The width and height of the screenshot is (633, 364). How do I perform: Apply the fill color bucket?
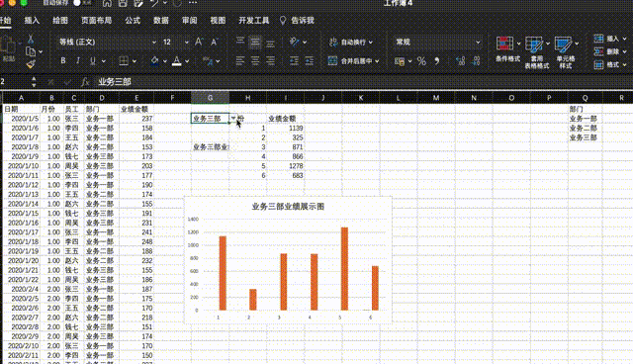click(x=154, y=61)
